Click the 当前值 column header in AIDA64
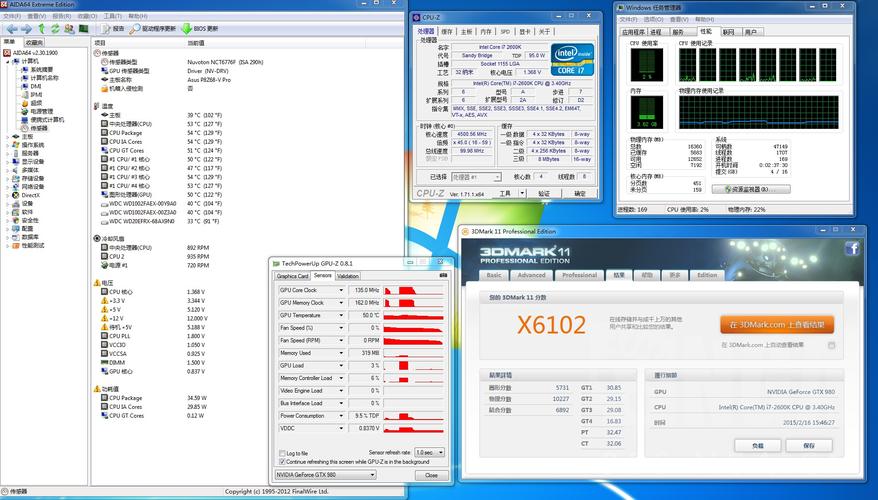 196,43
